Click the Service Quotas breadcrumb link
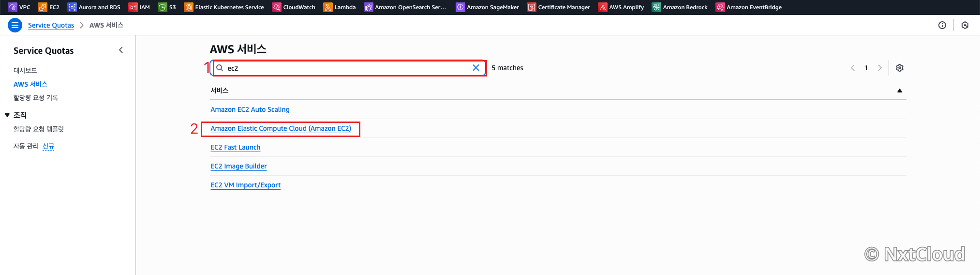The height and width of the screenshot is (275, 980). click(51, 25)
